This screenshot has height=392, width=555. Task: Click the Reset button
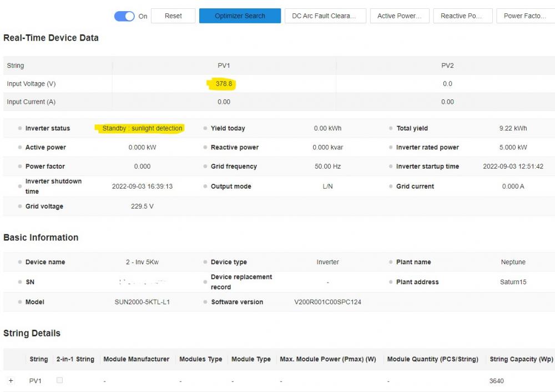point(173,16)
